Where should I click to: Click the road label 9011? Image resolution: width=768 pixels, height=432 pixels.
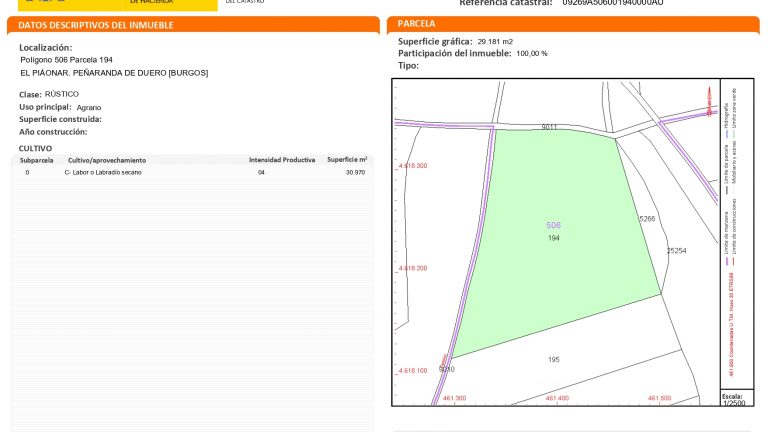pyautogui.click(x=549, y=128)
